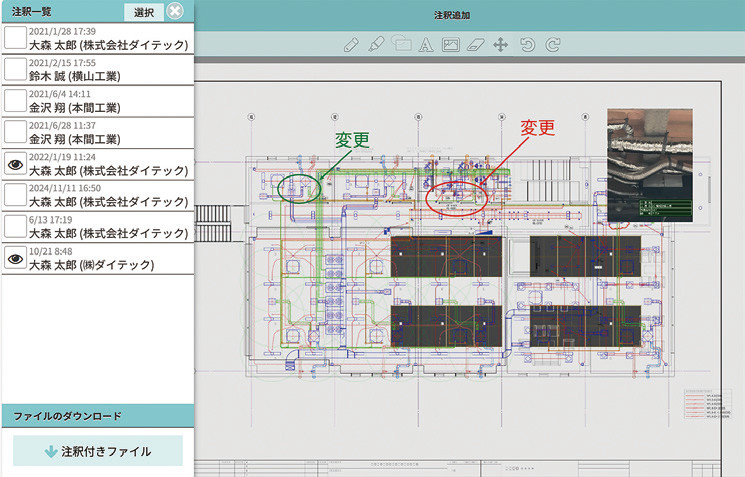The image size is (745, 477).
Task: Click the duct photo thumbnail on drawing
Action: [649, 165]
